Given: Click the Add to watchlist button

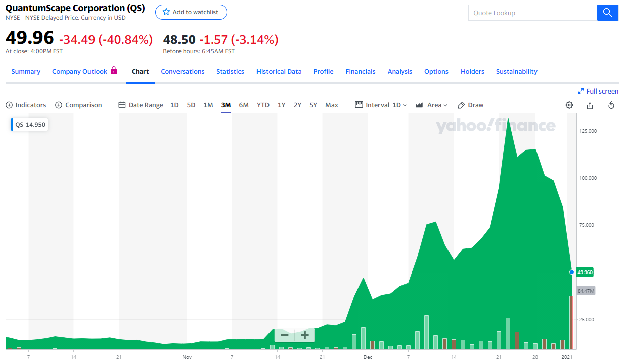Looking at the screenshot, I should click(191, 12).
